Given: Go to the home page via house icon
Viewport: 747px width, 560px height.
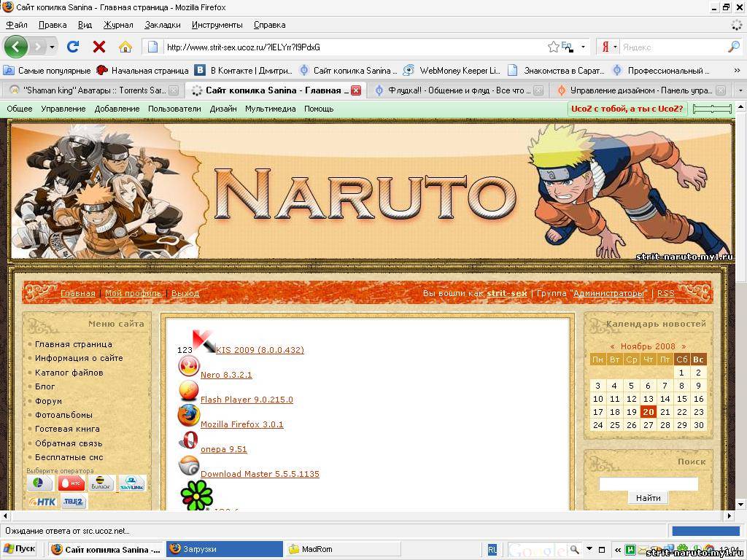Looking at the screenshot, I should click(x=125, y=47).
